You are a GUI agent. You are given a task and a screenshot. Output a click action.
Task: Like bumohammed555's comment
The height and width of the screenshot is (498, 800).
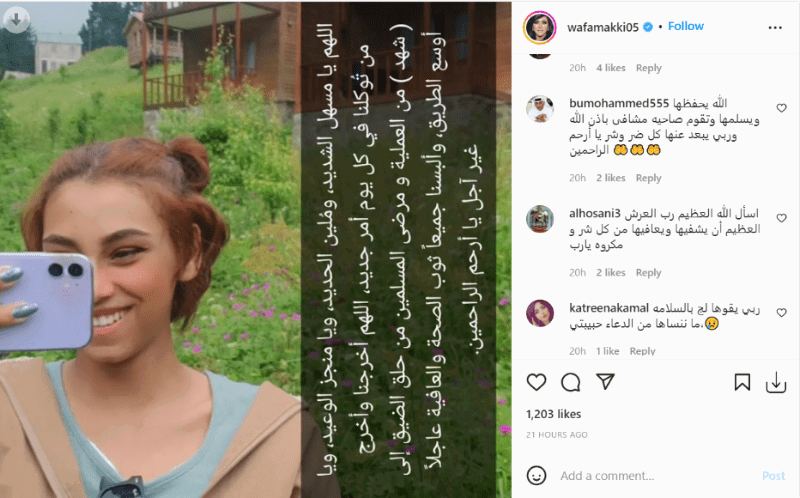coord(781,108)
